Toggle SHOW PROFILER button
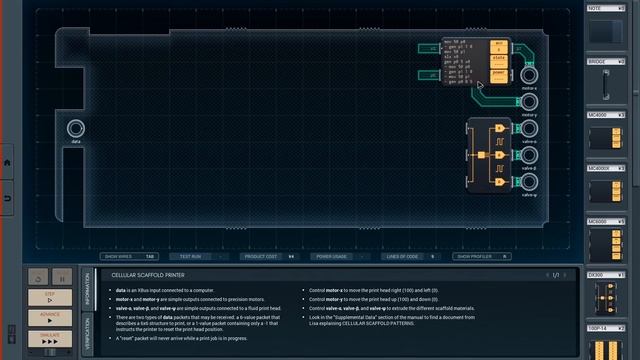This screenshot has width=640, height=360. pyautogui.click(x=482, y=256)
